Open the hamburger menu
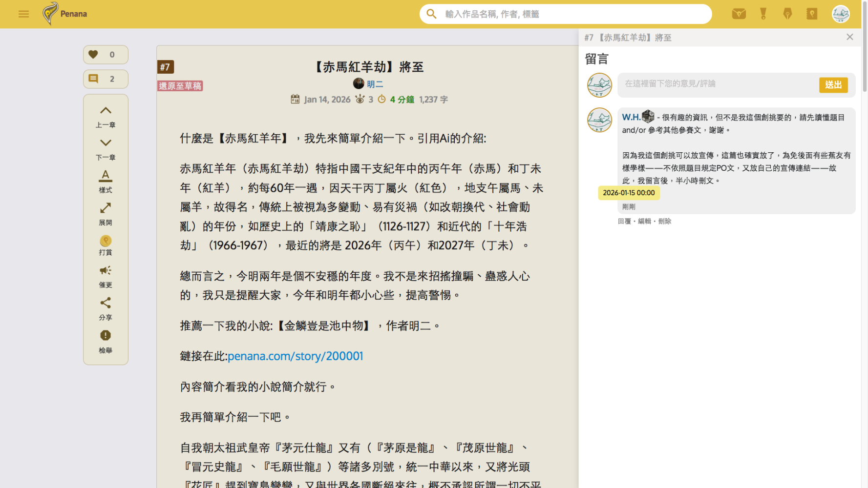 coord(23,14)
